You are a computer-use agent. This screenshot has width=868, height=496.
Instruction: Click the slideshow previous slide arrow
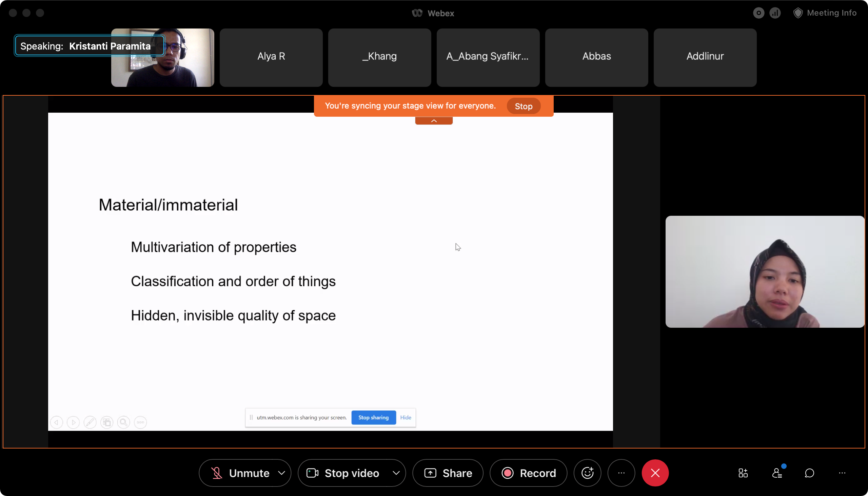click(57, 422)
